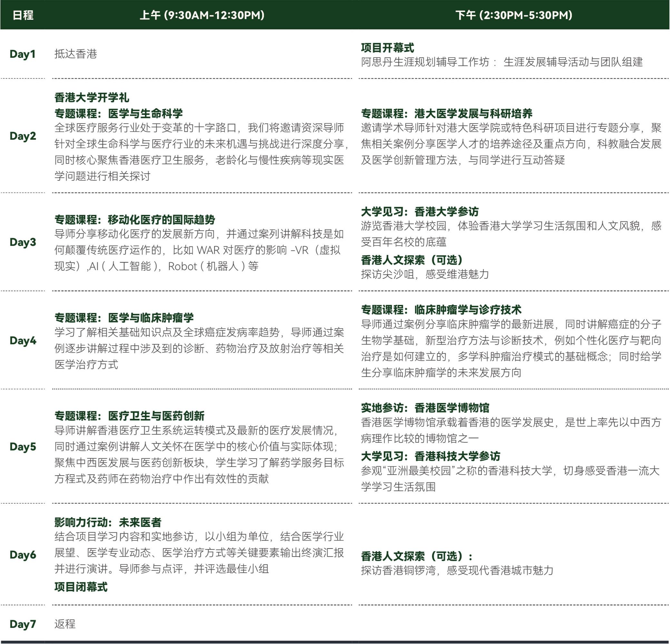
Task: Click 专题课程：移动化医疗的国际趋势 heading
Action: (135, 219)
